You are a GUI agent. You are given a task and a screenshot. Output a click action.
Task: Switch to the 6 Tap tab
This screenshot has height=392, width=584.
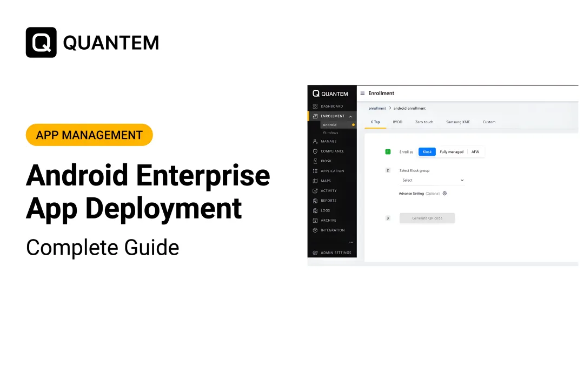tap(375, 122)
